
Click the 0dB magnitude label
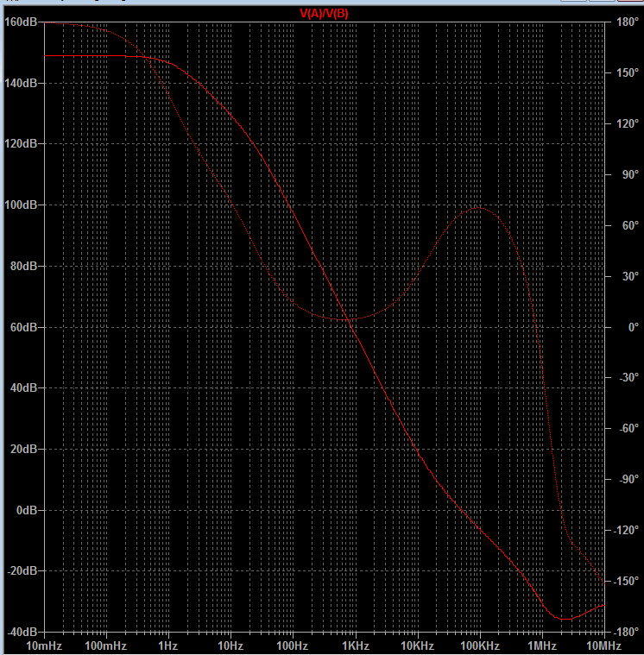[x=26, y=510]
